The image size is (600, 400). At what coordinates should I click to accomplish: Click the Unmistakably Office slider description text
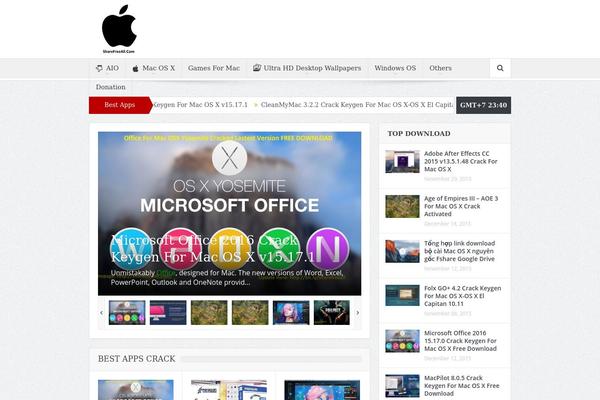pos(227,278)
